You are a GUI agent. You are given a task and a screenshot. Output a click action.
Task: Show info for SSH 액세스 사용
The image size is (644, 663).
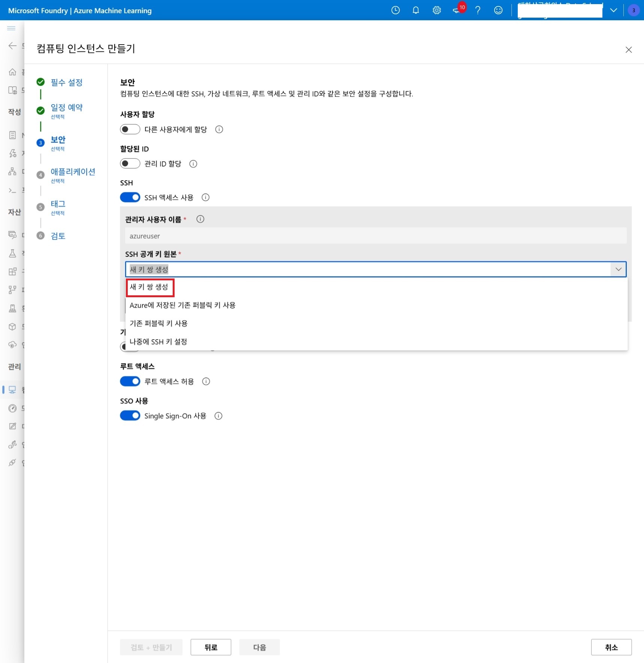[x=206, y=198]
